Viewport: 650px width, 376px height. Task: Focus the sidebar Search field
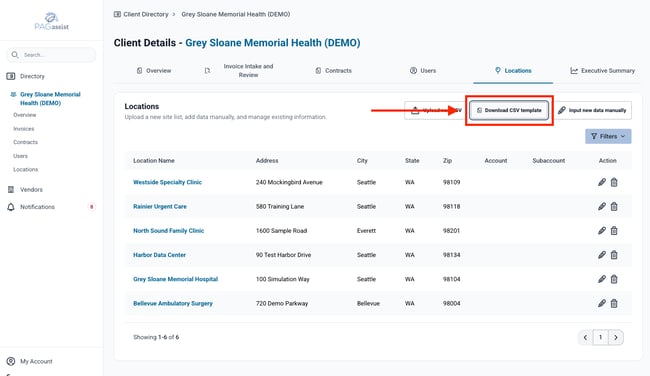click(x=51, y=55)
